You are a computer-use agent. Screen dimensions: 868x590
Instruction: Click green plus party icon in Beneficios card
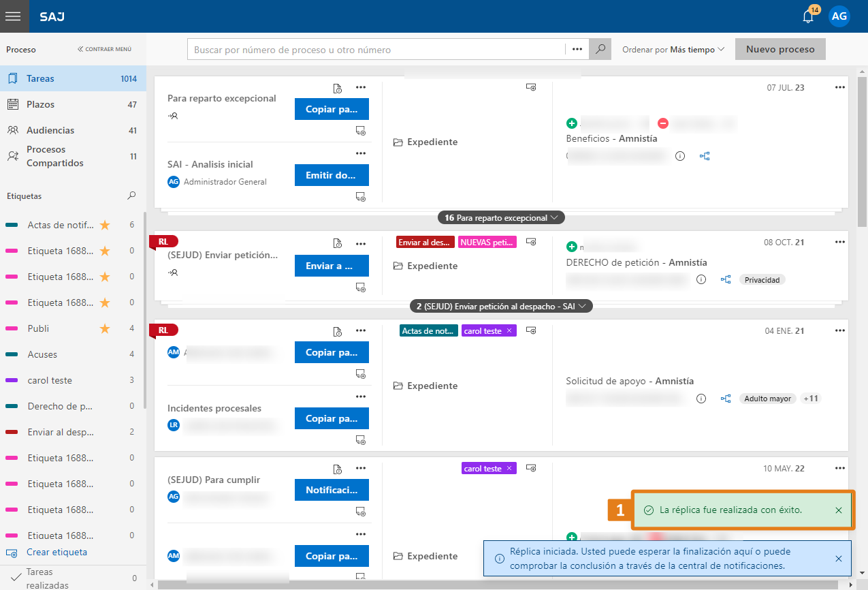[x=572, y=123]
